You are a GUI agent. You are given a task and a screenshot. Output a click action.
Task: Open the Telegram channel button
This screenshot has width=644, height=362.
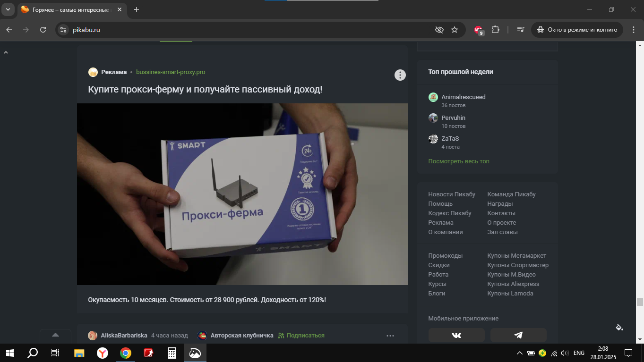pos(518,335)
